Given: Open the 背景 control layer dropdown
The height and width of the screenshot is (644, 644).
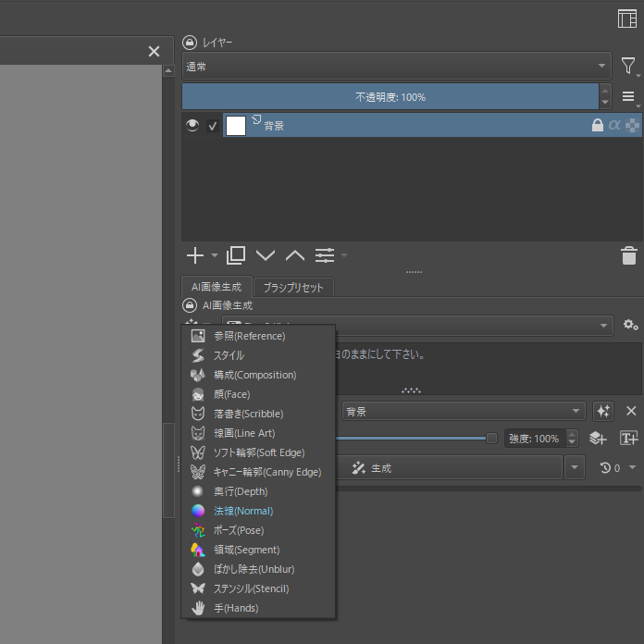Looking at the screenshot, I should click(x=464, y=411).
